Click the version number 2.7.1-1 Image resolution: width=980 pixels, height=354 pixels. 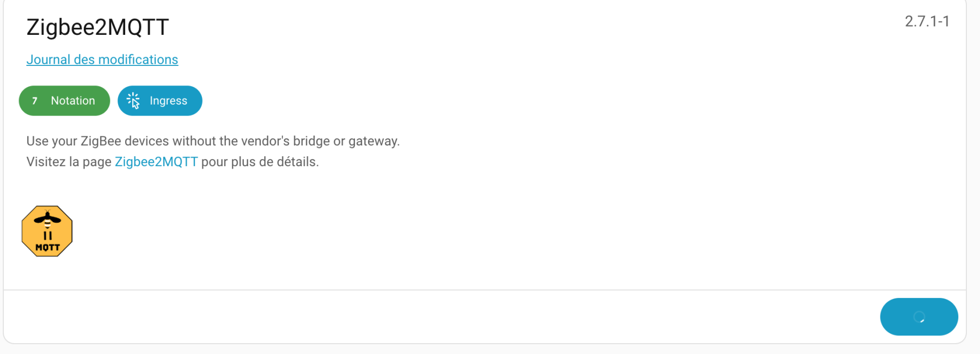[927, 21]
